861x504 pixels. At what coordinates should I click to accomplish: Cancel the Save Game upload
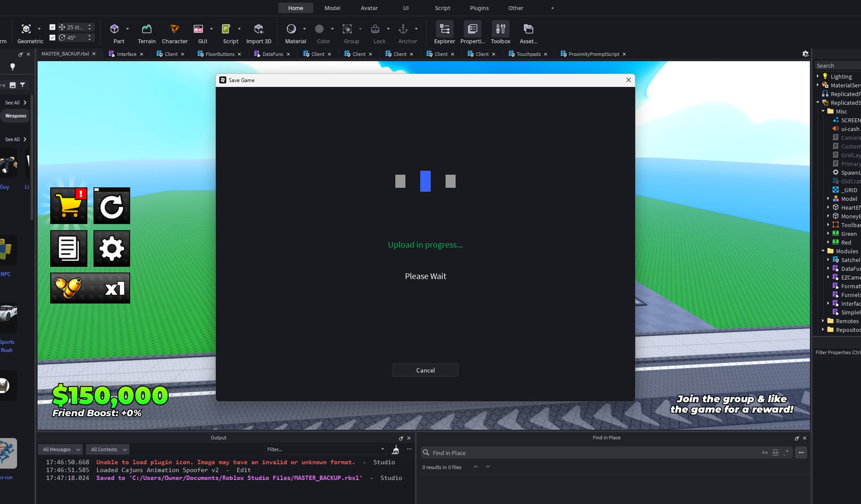point(425,370)
